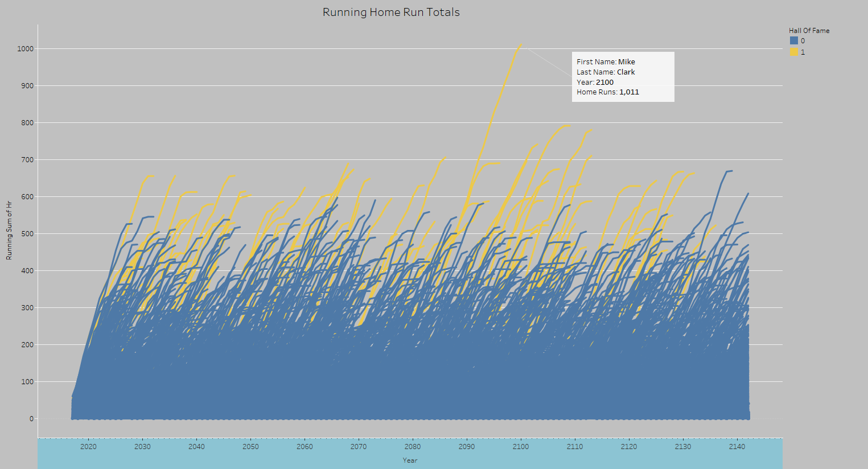The height and width of the screenshot is (469, 868).
Task: Select the "Running Sum of Hr" axis title
Action: coord(9,230)
